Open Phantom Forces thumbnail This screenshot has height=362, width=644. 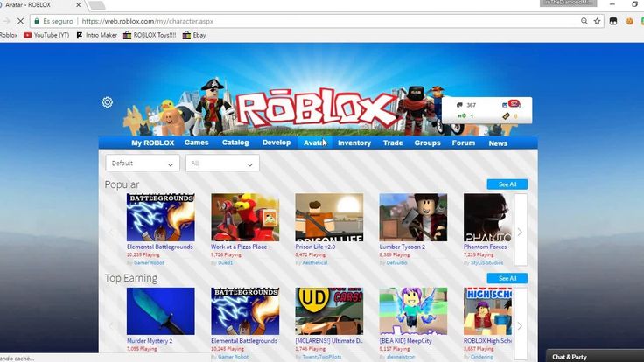[488, 217]
